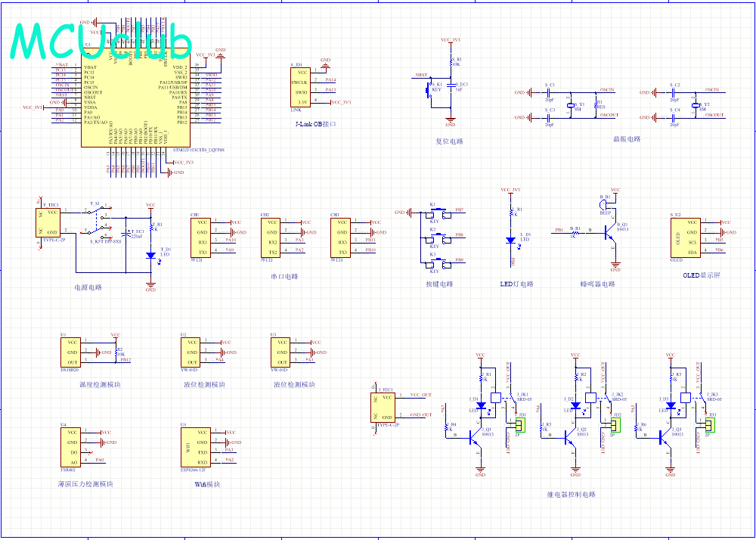Viewport: 756px width, 540px height.
Task: Click the K1 KEY button symbol
Action: (438, 213)
